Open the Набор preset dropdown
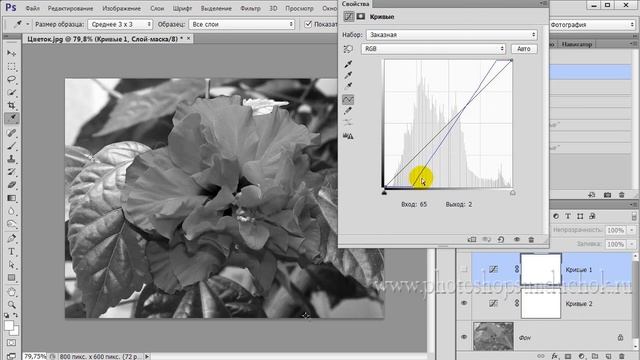640x360 pixels. (x=452, y=35)
